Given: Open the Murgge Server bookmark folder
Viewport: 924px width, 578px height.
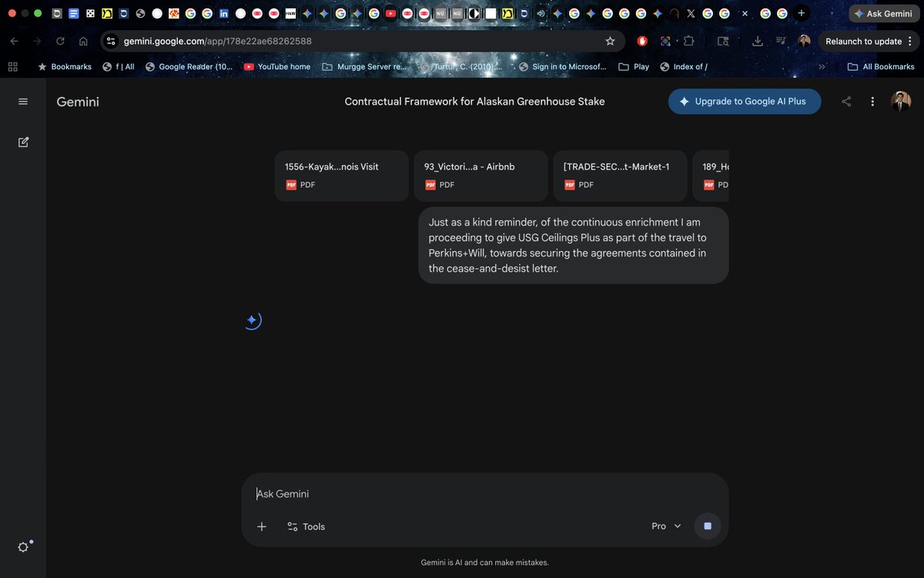Looking at the screenshot, I should click(x=363, y=66).
